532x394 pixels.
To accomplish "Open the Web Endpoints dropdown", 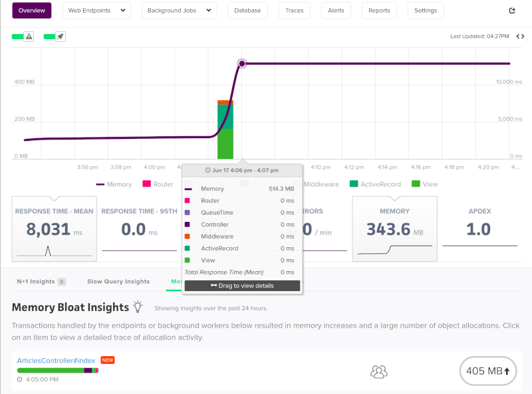I will click(96, 11).
